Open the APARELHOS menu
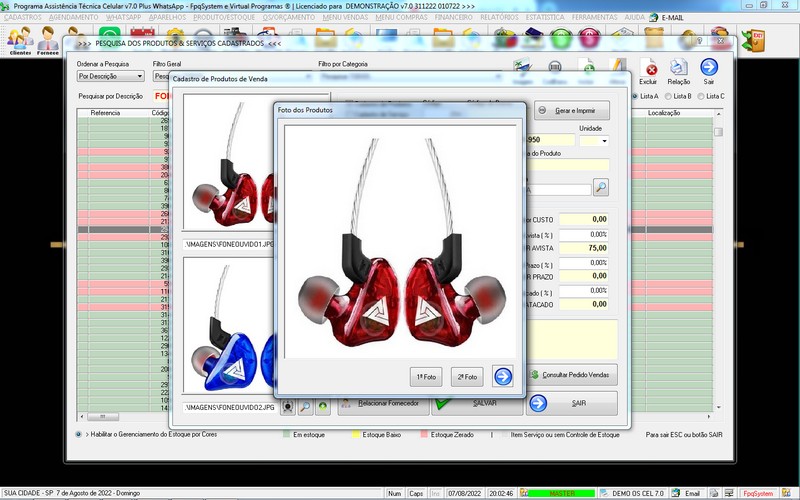 [x=167, y=17]
